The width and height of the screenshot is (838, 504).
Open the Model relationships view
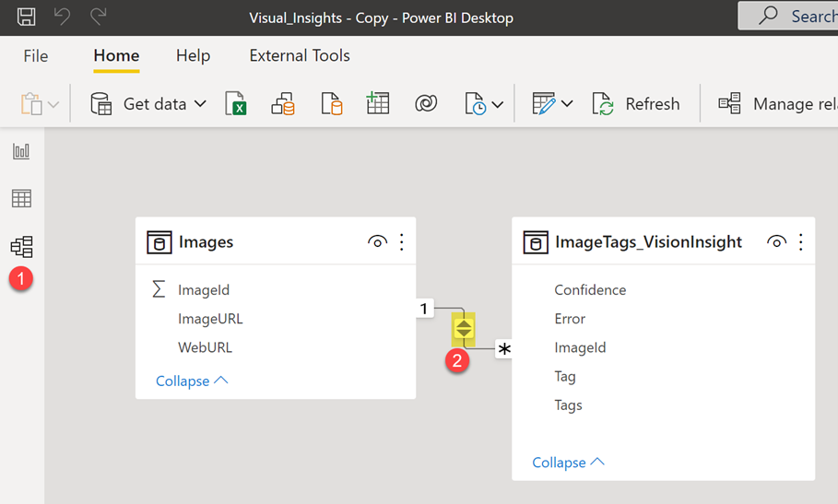(x=21, y=246)
